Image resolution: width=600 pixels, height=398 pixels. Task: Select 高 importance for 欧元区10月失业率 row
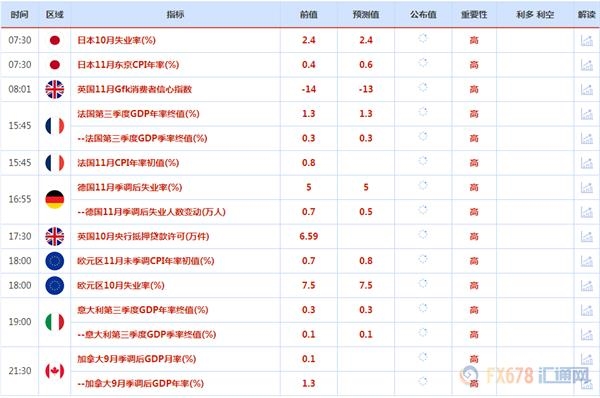(x=474, y=285)
